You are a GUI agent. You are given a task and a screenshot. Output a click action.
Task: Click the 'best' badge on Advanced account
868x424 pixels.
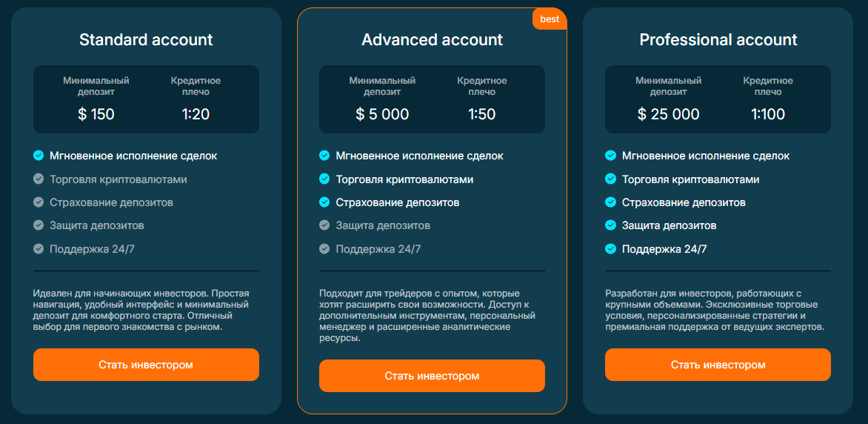pos(550,19)
